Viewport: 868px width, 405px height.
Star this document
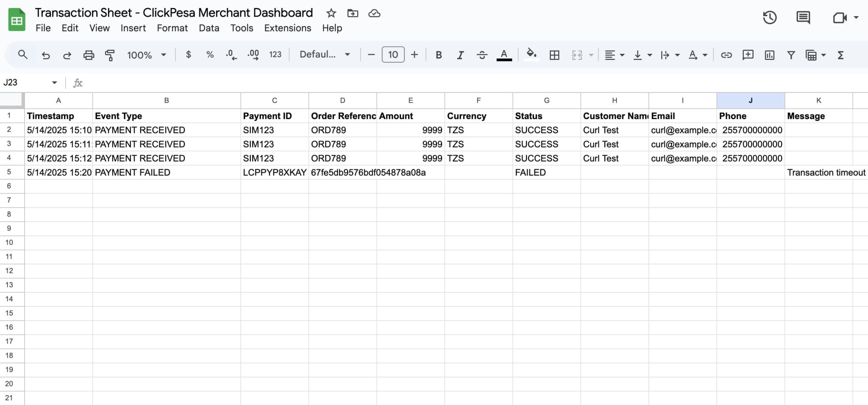331,13
